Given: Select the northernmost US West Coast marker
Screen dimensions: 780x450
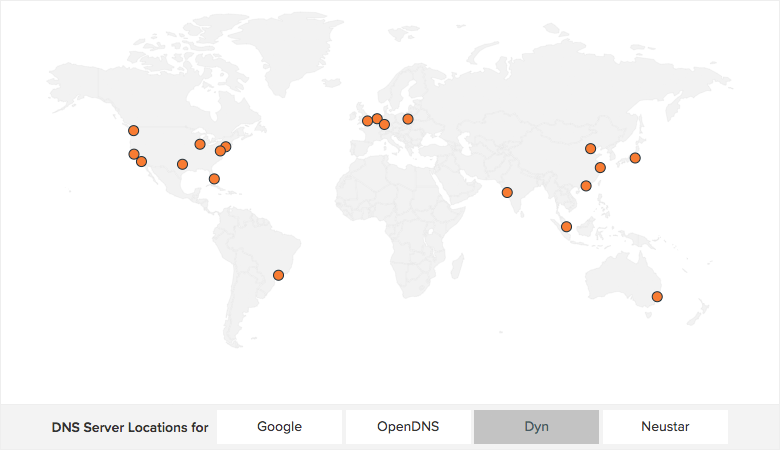Looking at the screenshot, I should click(133, 130).
